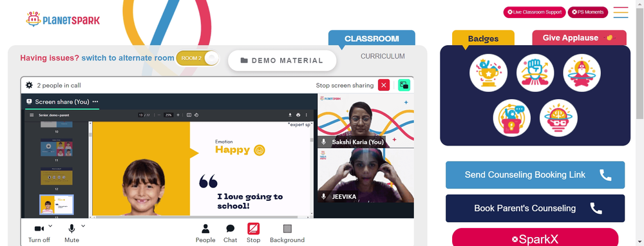644x246 pixels.
Task: Click the 25% zoom level field
Action: point(168,115)
